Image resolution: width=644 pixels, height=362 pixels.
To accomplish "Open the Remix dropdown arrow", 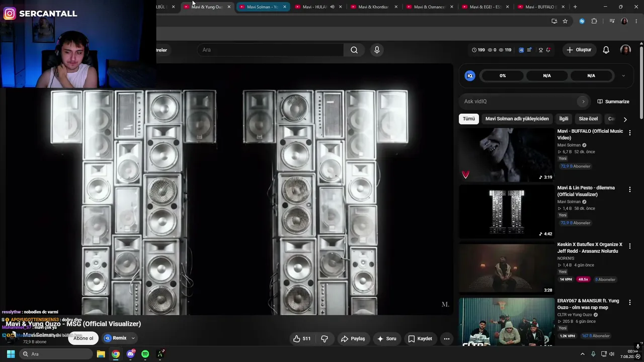I will click(x=133, y=338).
